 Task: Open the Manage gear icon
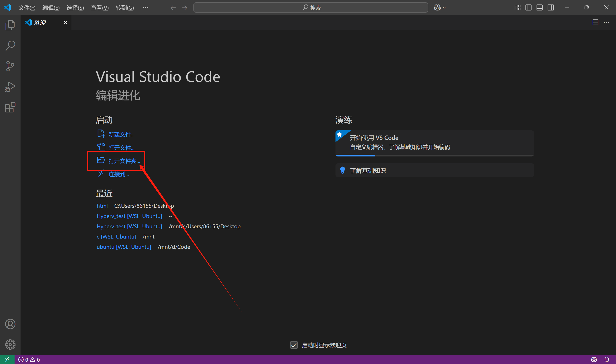pos(10,344)
